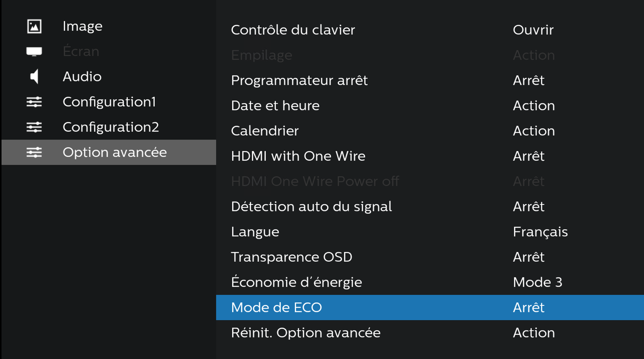Image resolution: width=644 pixels, height=359 pixels.
Task: Select Réinit. Option avancée
Action: pyautogui.click(x=306, y=333)
